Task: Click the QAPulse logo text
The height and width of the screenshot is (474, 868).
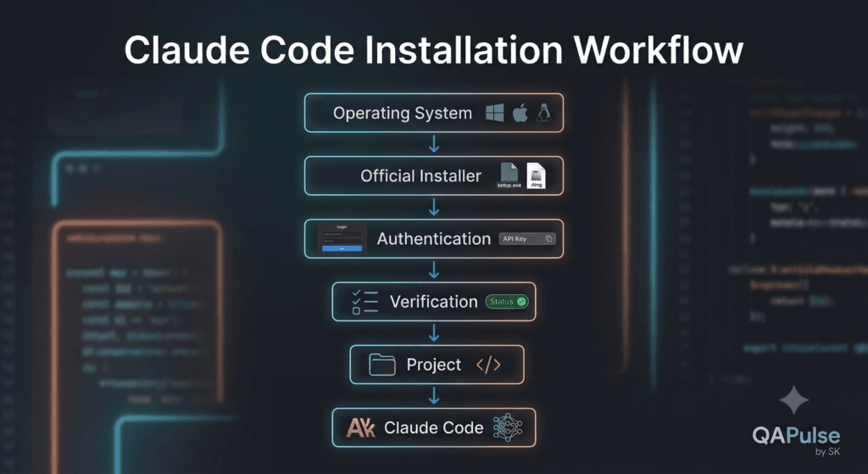Action: point(796,435)
